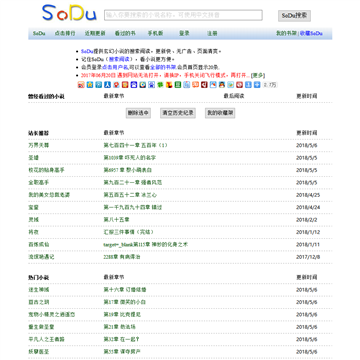The height and width of the screenshot is (360, 360).
Task: Open hot novel chapter 第十六章
Action: pos(125,290)
